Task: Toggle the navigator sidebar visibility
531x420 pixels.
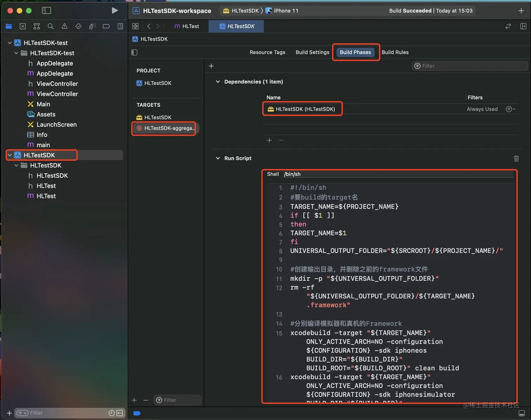Action: [x=46, y=11]
